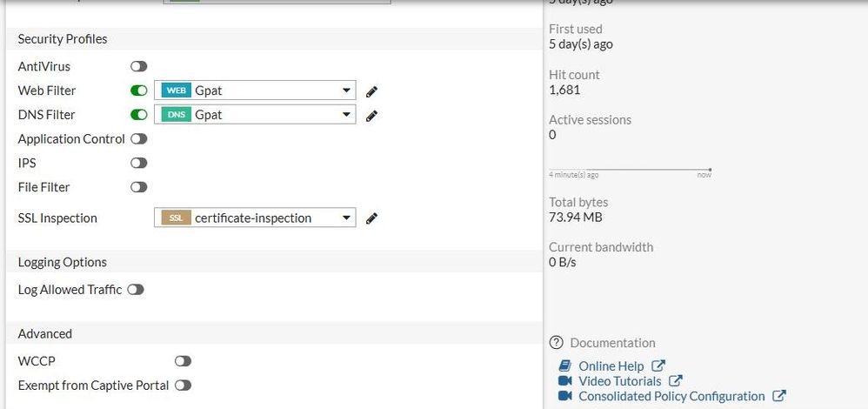The image size is (868, 409).
Task: Toggle Exempt from Captive Portal
Action: pos(183,385)
